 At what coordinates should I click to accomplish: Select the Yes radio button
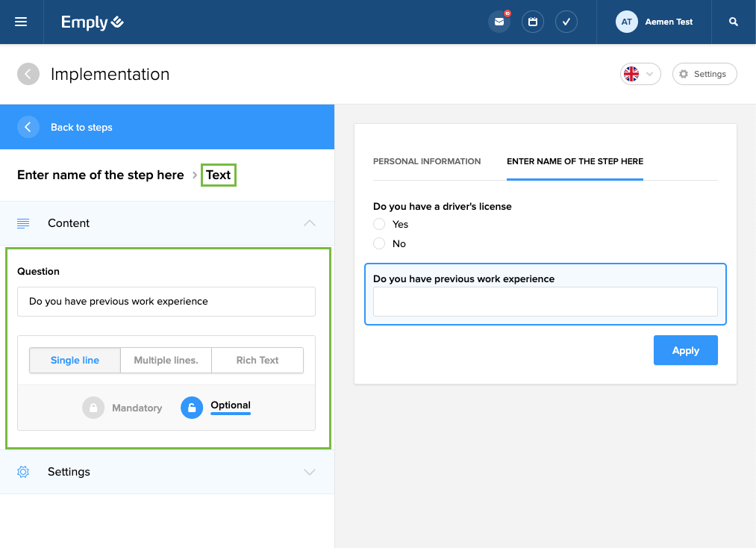(x=379, y=224)
